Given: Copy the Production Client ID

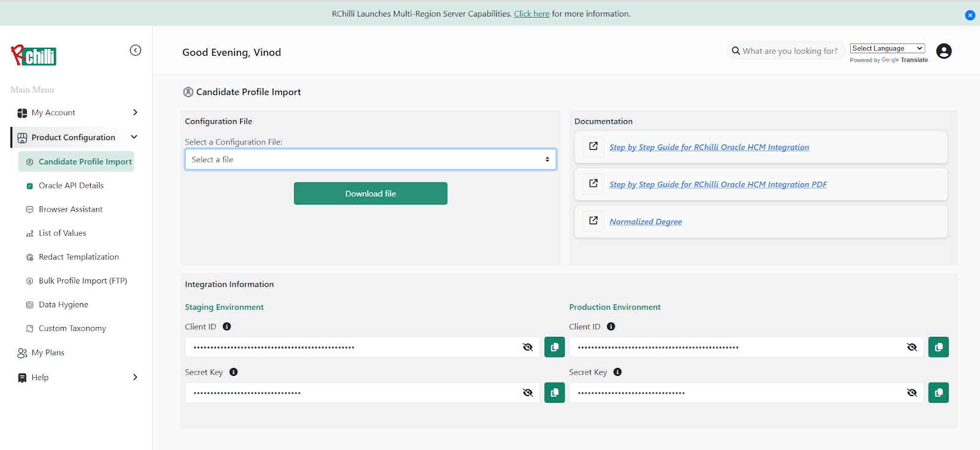Looking at the screenshot, I should pyautogui.click(x=938, y=347).
